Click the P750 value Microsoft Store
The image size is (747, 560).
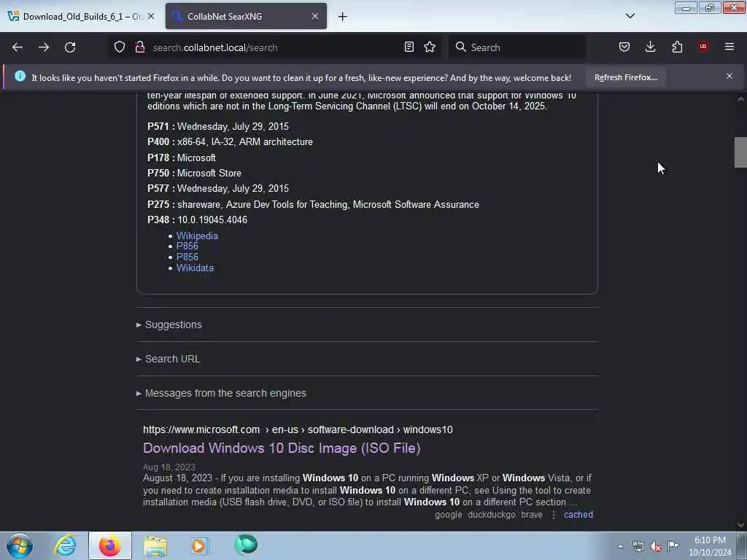(209, 174)
